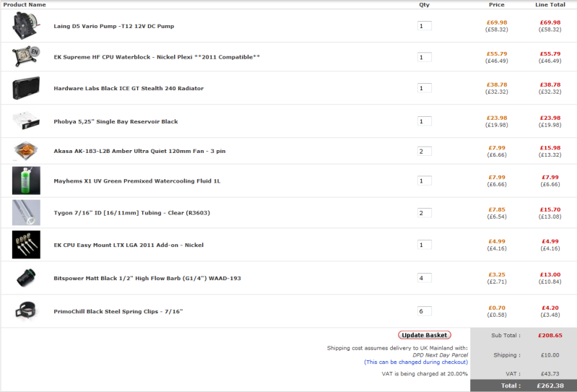Select the Sub Total £208.65 value
This screenshot has width=577, height=392.
point(550,336)
